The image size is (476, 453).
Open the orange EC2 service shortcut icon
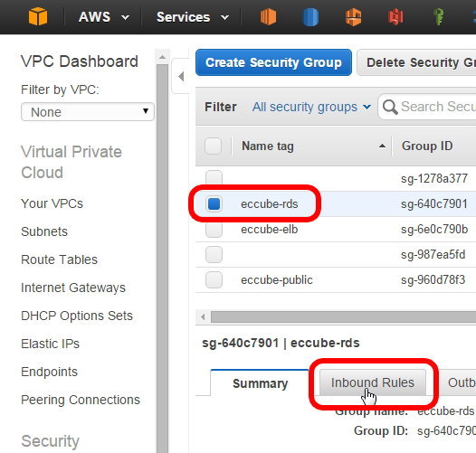click(x=269, y=16)
